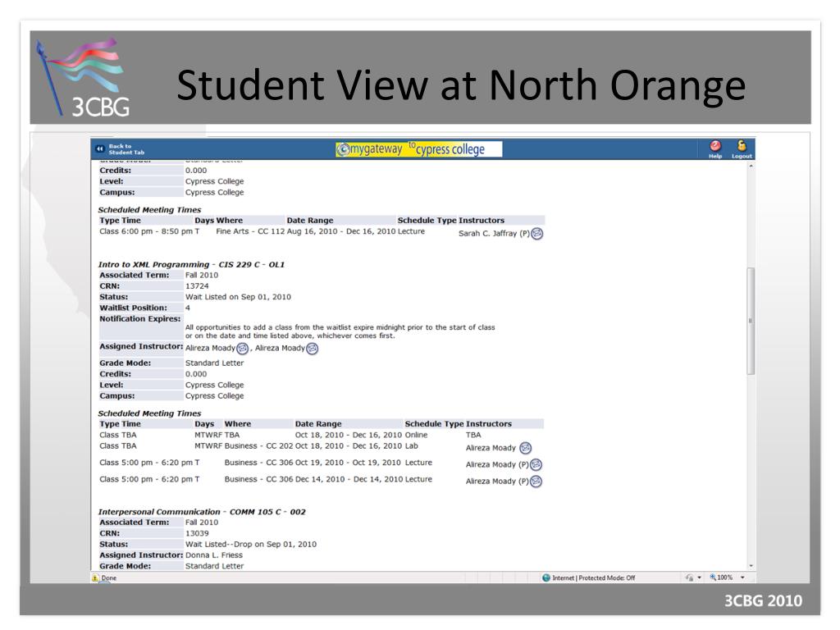Click Internet | Protected Mode: Off status text

point(594,578)
